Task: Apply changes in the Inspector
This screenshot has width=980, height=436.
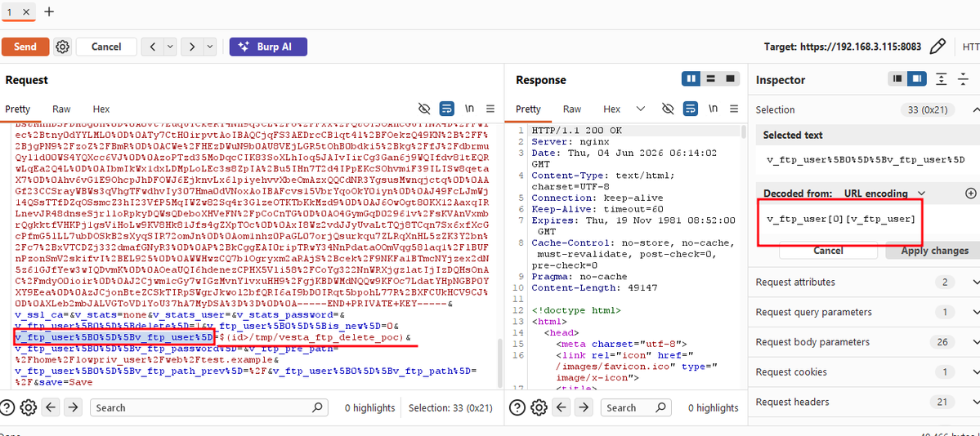Action: tap(935, 251)
